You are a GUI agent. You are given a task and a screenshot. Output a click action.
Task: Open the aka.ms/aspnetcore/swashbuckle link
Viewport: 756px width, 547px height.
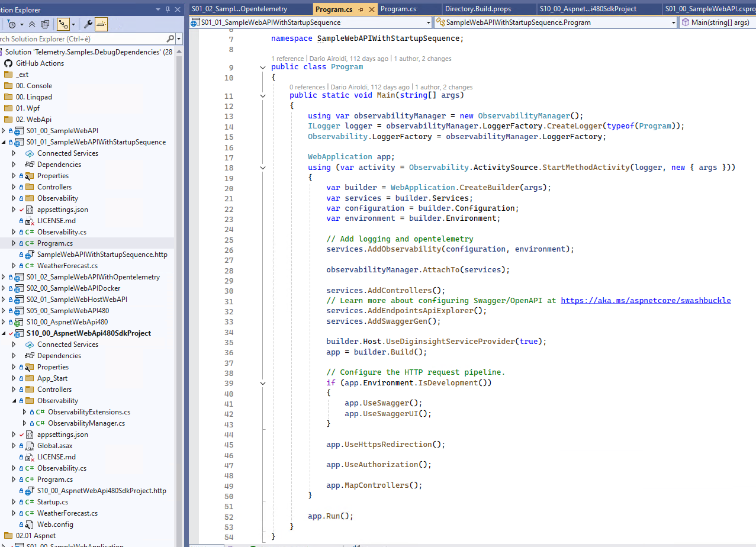tap(645, 301)
